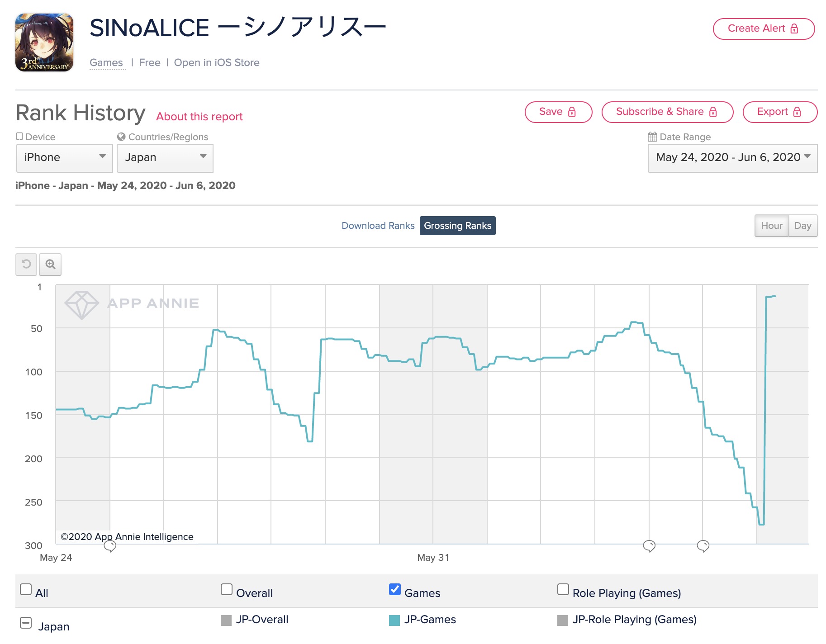Click the lock icon on Export button
Viewport: 826px width, 644px height.
click(797, 112)
